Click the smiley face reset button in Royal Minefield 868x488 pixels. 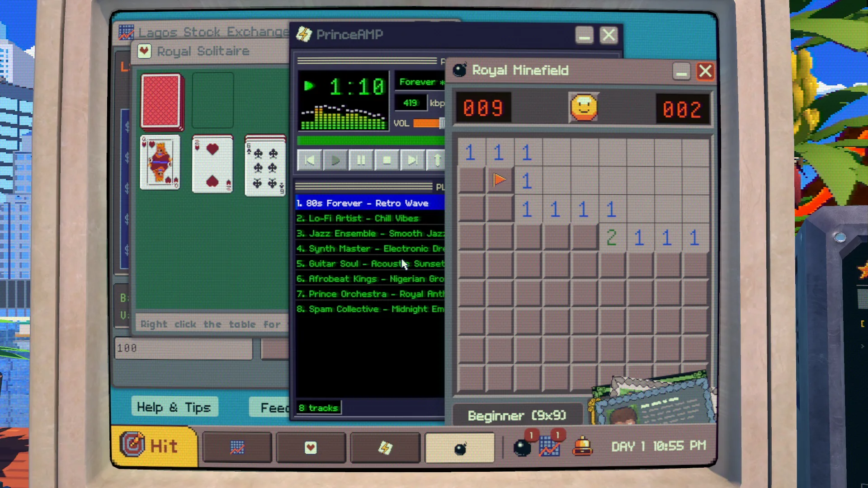pyautogui.click(x=584, y=108)
